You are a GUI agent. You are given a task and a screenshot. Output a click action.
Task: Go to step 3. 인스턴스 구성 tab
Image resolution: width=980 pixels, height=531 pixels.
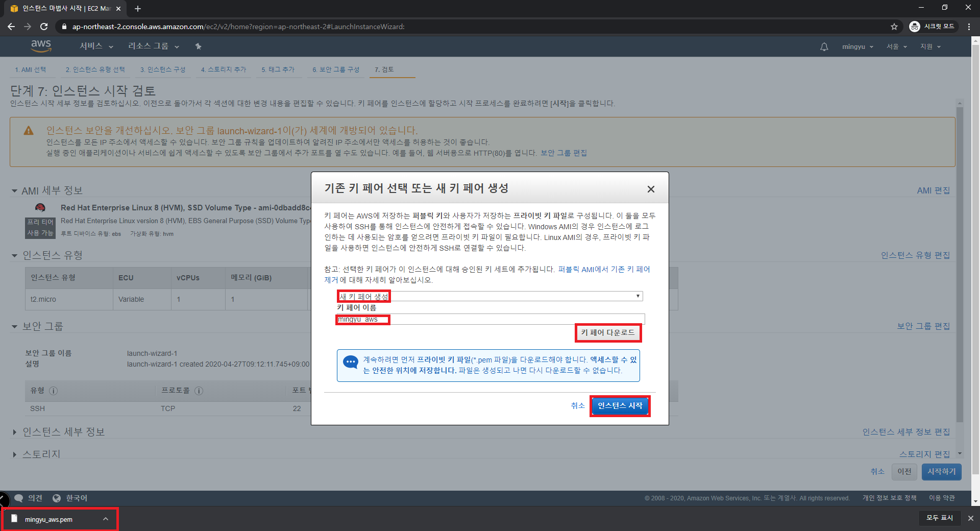pos(163,69)
